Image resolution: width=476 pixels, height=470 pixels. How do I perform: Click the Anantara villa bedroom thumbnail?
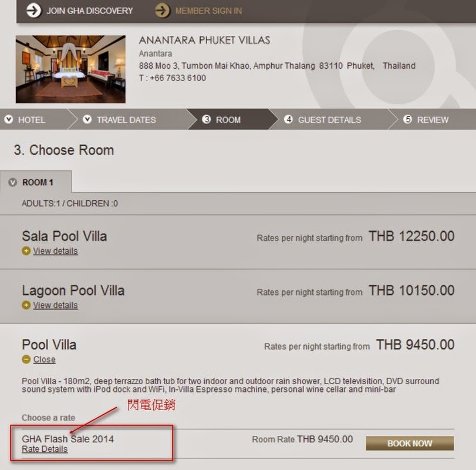coord(70,69)
